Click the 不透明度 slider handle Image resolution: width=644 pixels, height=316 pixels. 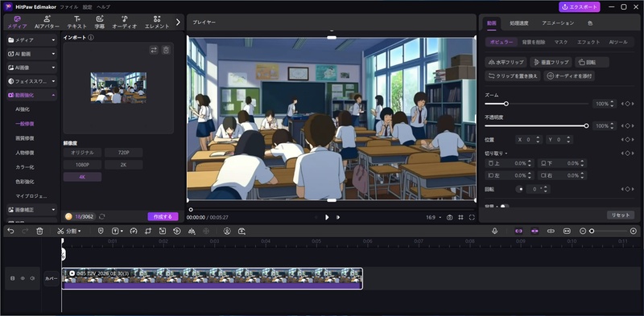click(586, 125)
